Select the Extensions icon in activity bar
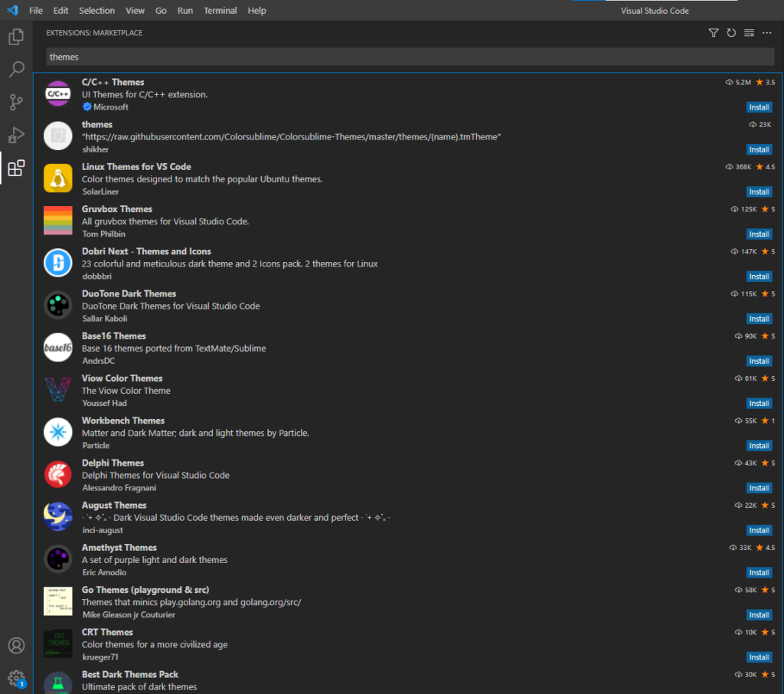784x694 pixels. coord(16,170)
